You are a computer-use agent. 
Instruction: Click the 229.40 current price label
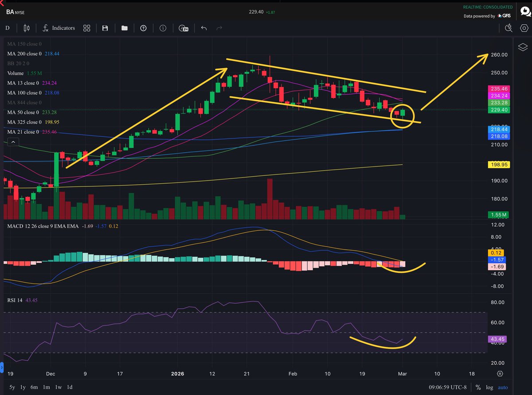tap(499, 109)
